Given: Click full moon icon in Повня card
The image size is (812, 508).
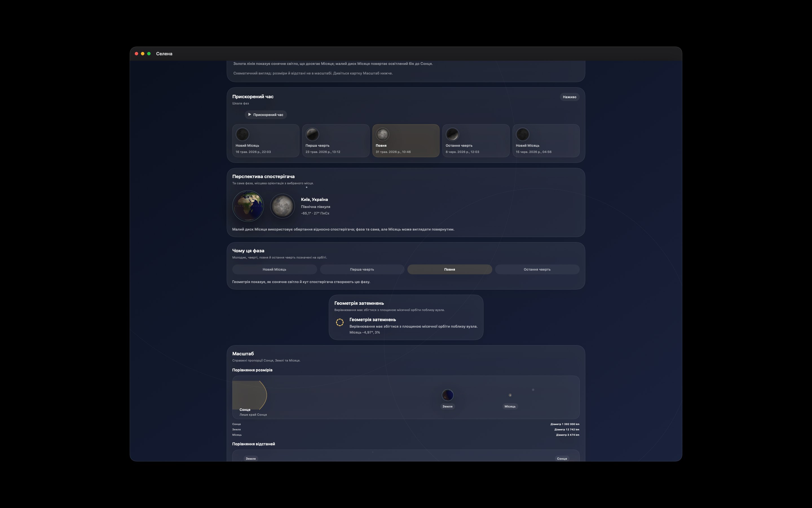Looking at the screenshot, I should 383,134.
